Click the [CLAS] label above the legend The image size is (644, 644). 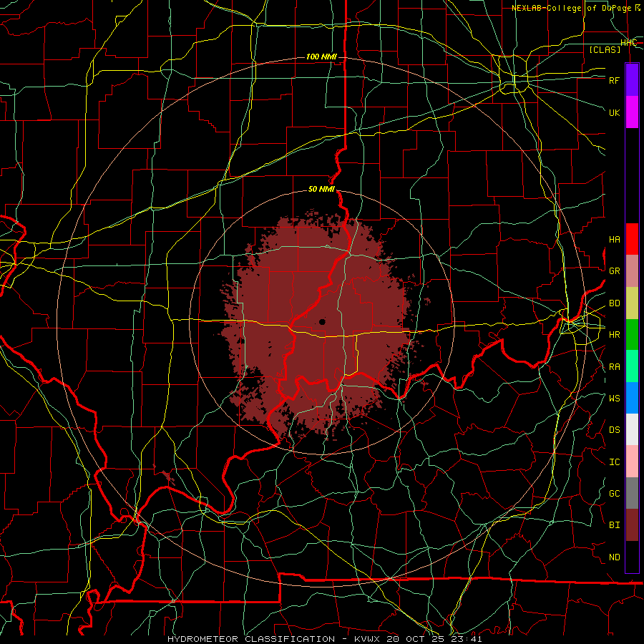pos(605,49)
